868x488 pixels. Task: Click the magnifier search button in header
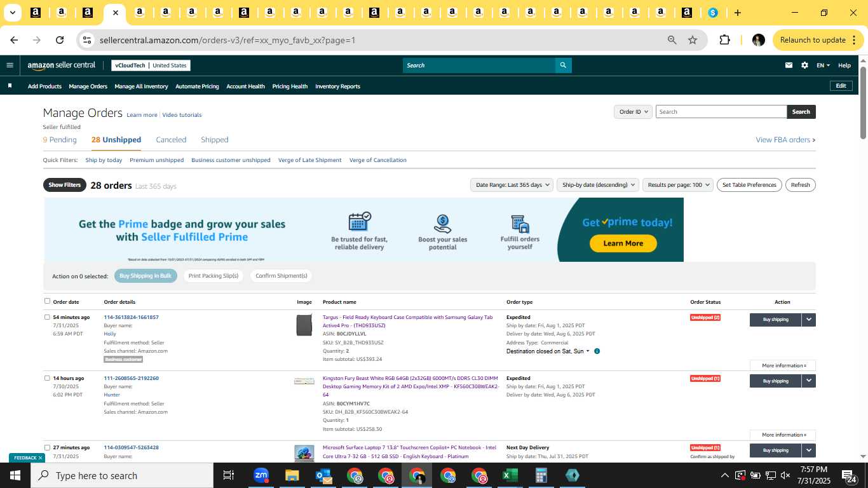pos(563,65)
